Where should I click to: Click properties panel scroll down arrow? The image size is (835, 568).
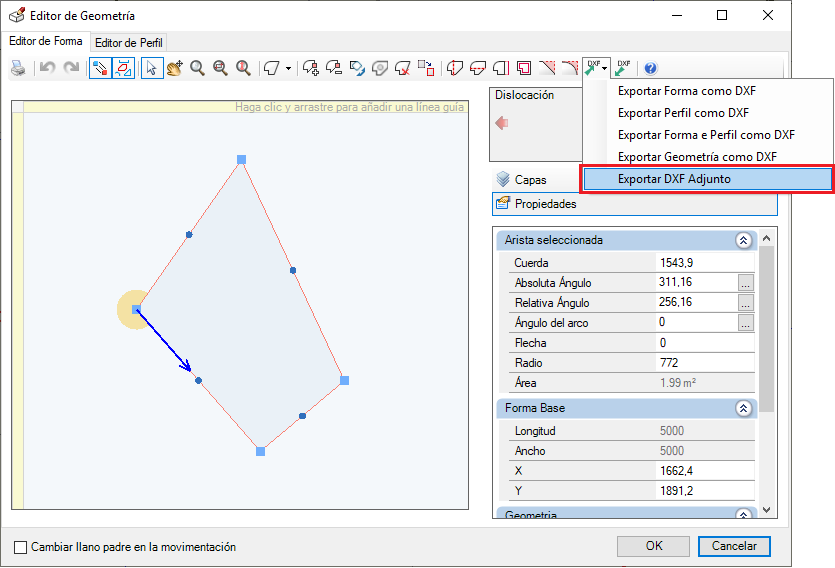766,510
